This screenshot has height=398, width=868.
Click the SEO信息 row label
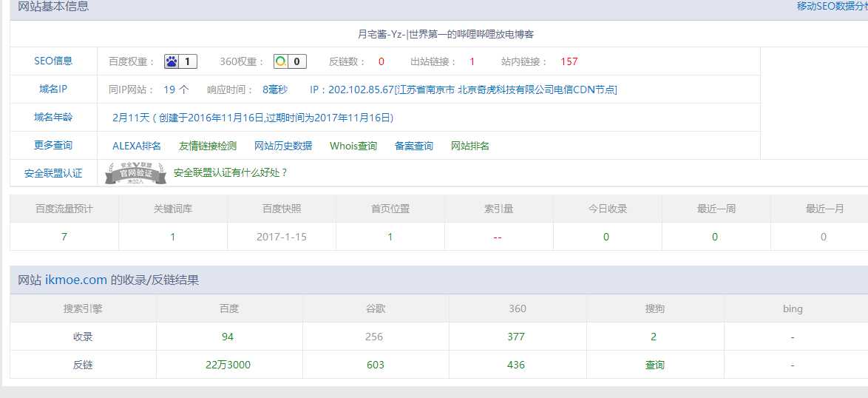[53, 61]
